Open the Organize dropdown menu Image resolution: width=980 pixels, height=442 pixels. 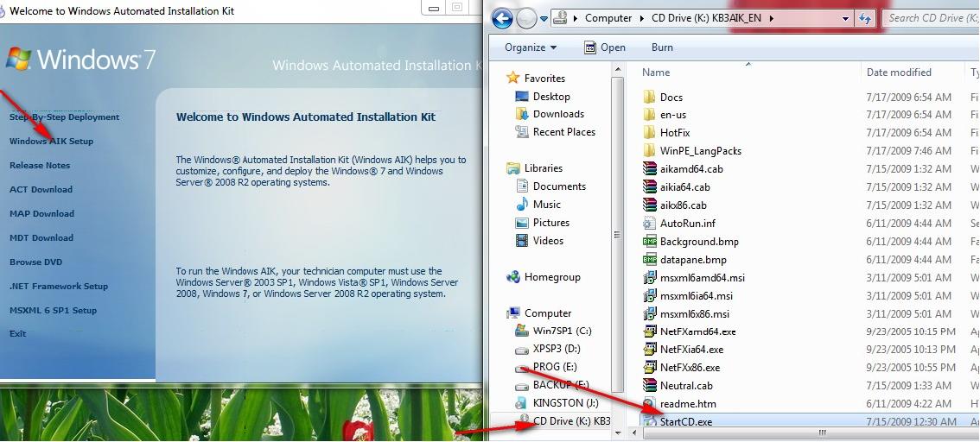point(531,47)
